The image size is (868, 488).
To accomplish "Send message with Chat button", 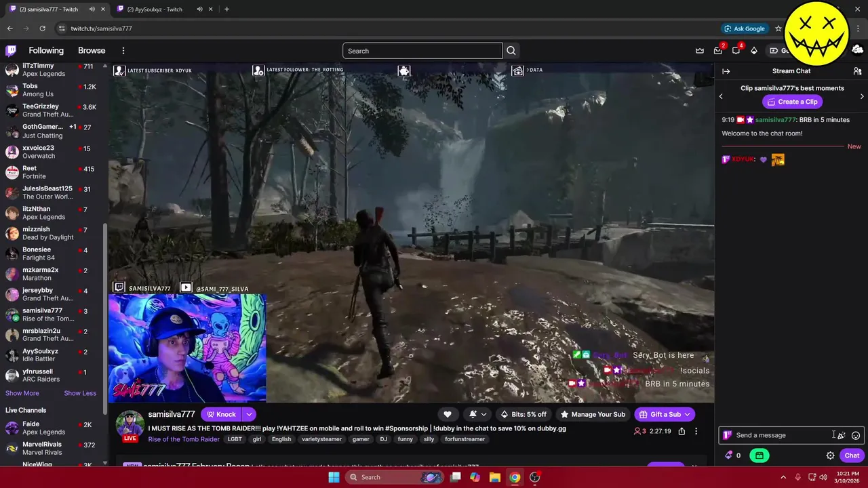I will pyautogui.click(x=852, y=455).
